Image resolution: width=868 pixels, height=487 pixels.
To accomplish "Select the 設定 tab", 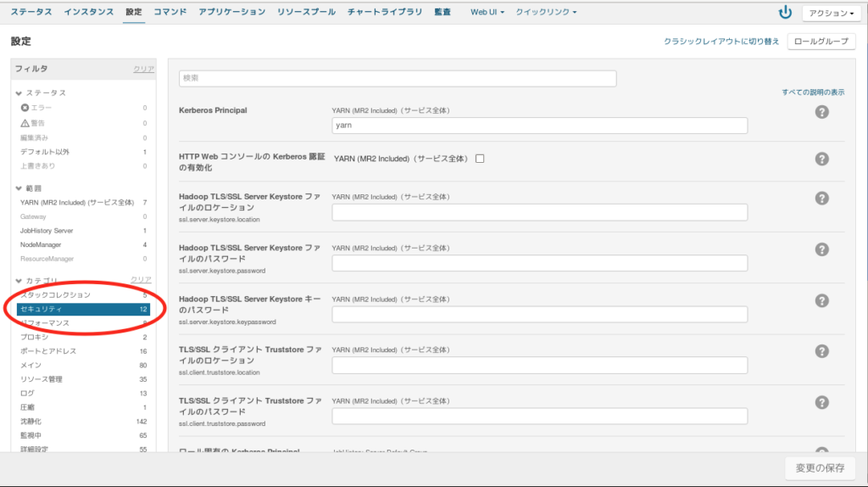I will (x=133, y=12).
